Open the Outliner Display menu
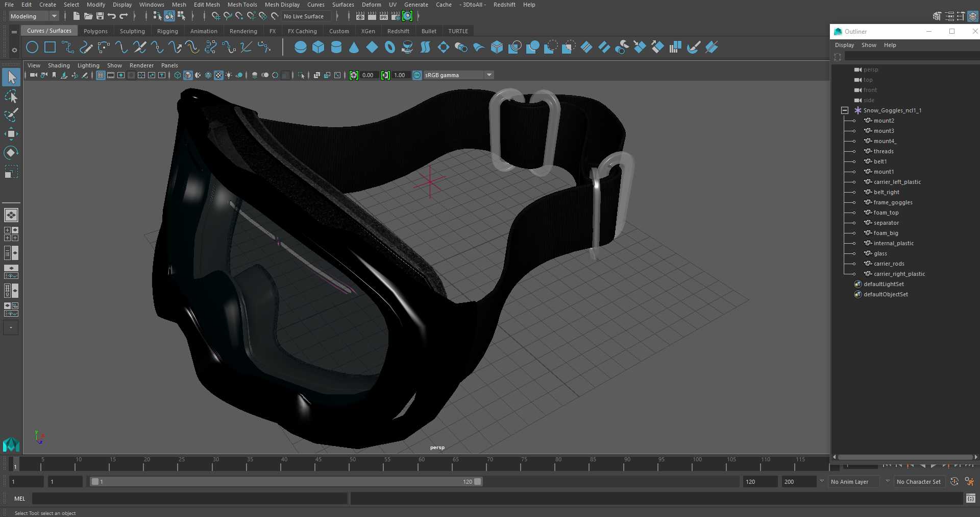Screen dimensions: 980x517 (x=844, y=45)
